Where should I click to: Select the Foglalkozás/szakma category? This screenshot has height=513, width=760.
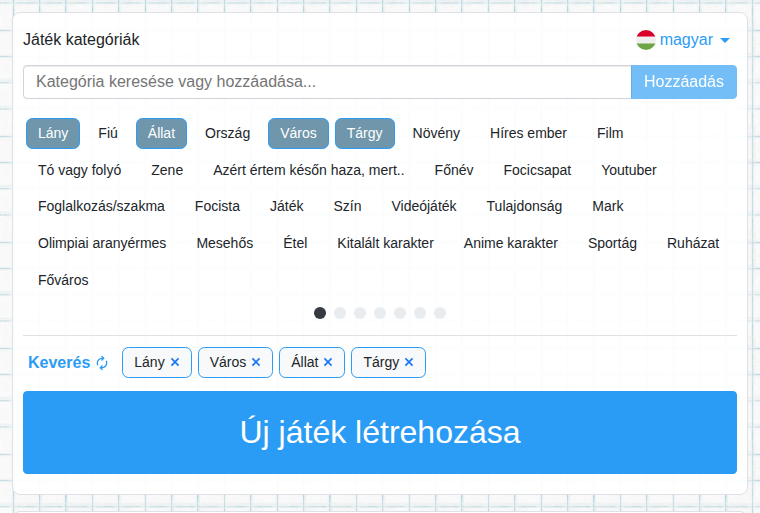point(101,207)
